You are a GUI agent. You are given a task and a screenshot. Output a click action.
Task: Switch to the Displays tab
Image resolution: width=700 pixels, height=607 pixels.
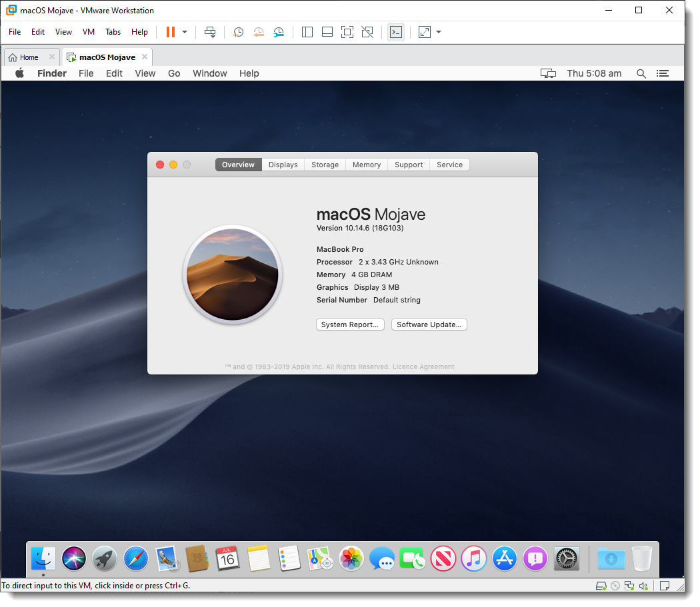[283, 165]
